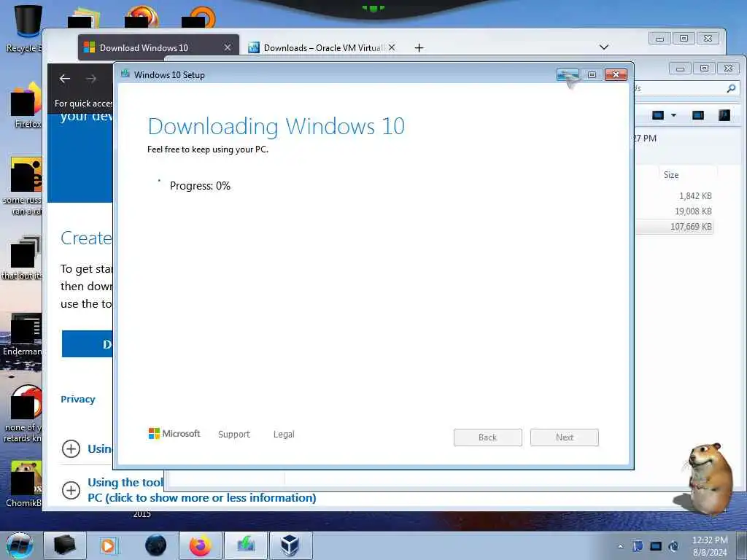Open the clock and date display
Screen dimensions: 747x560
(x=710, y=546)
